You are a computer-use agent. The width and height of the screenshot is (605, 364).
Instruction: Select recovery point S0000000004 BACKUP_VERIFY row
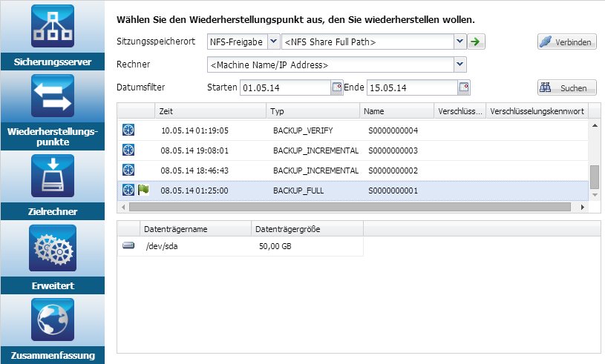tap(353, 130)
